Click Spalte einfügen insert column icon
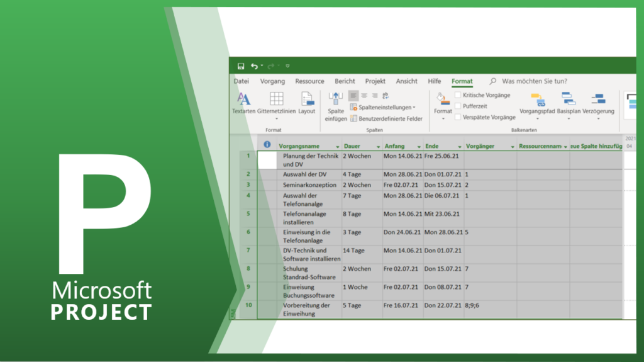Image resolution: width=644 pixels, height=362 pixels. (x=336, y=106)
